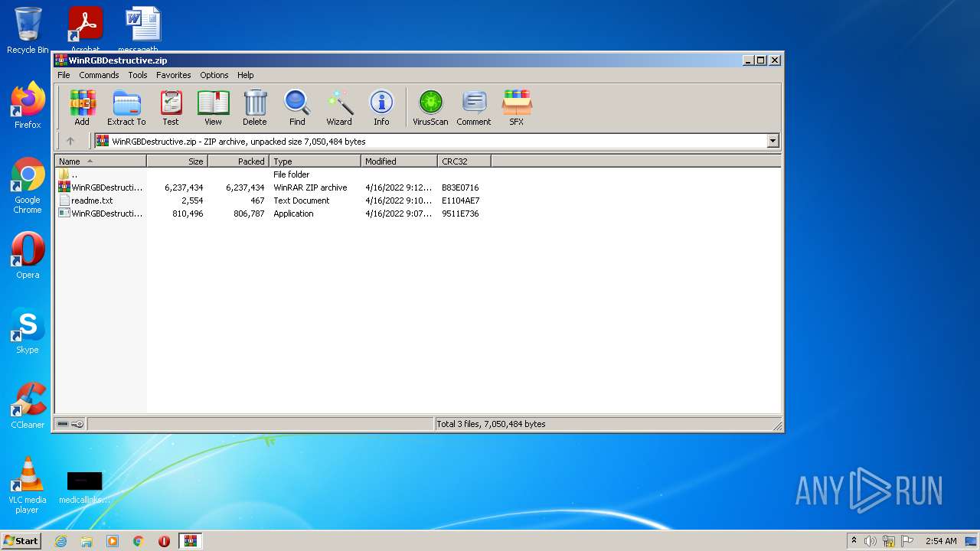
Task: Open Opera from the taskbar
Action: [164, 541]
